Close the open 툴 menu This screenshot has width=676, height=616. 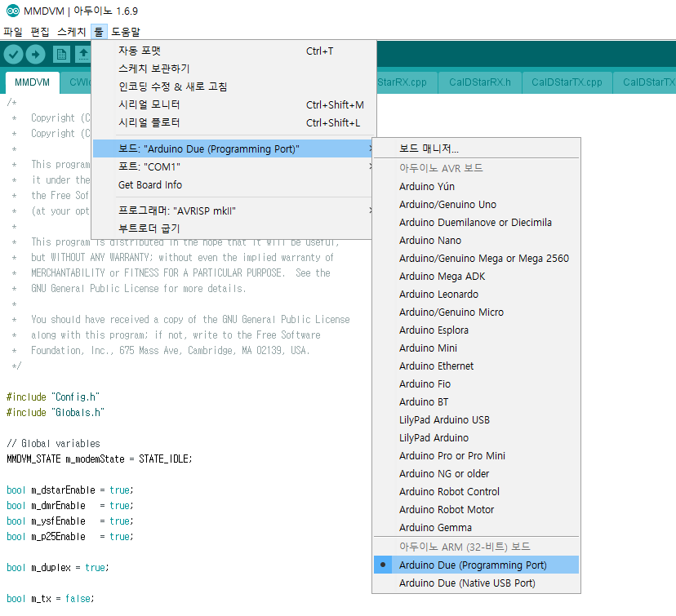99,32
